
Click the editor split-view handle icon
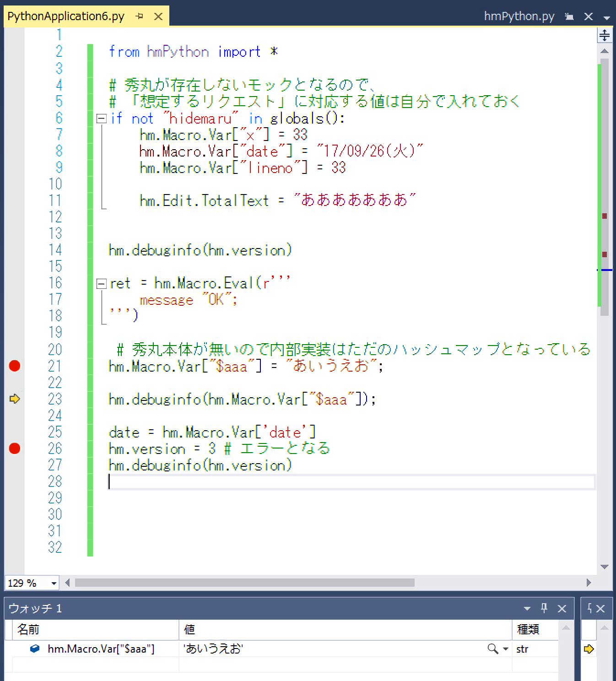tap(604, 35)
